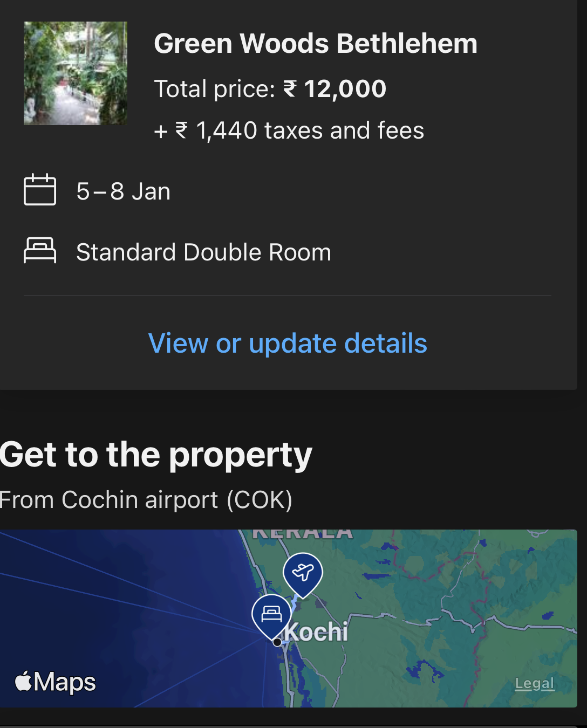Click the KERALA state label on map

[x=302, y=533]
